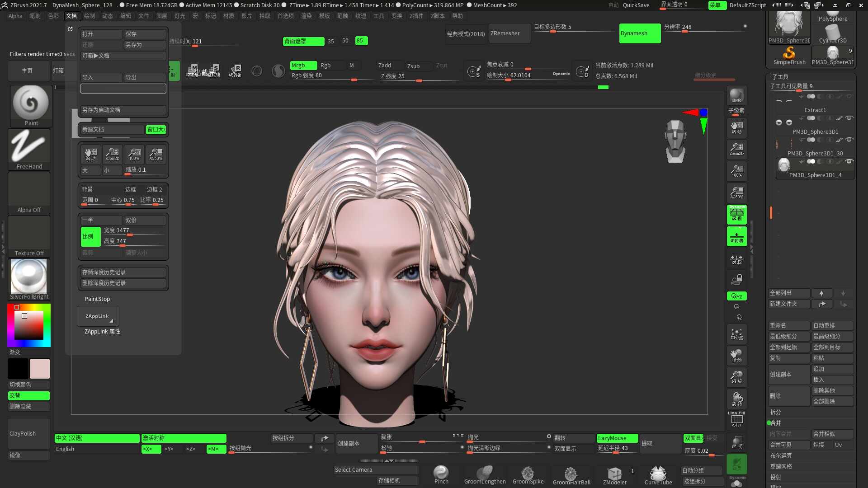Toggle visibility eye of PM3D_Sphere3D1 subtool

click(x=849, y=118)
